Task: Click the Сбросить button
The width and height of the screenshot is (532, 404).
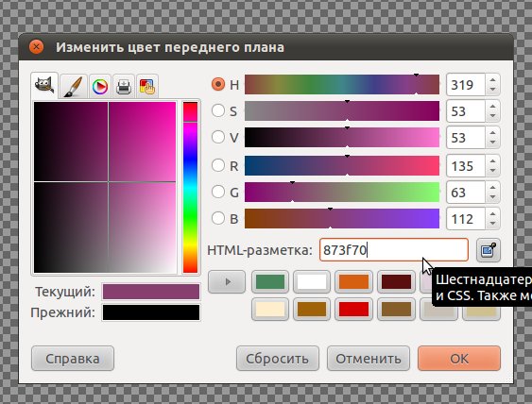Action: coord(278,359)
